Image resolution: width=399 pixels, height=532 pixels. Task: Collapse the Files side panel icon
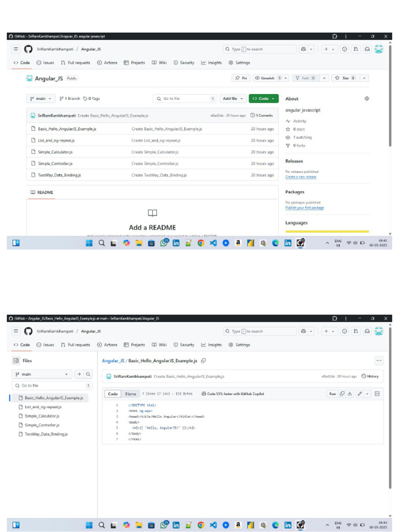point(16,361)
